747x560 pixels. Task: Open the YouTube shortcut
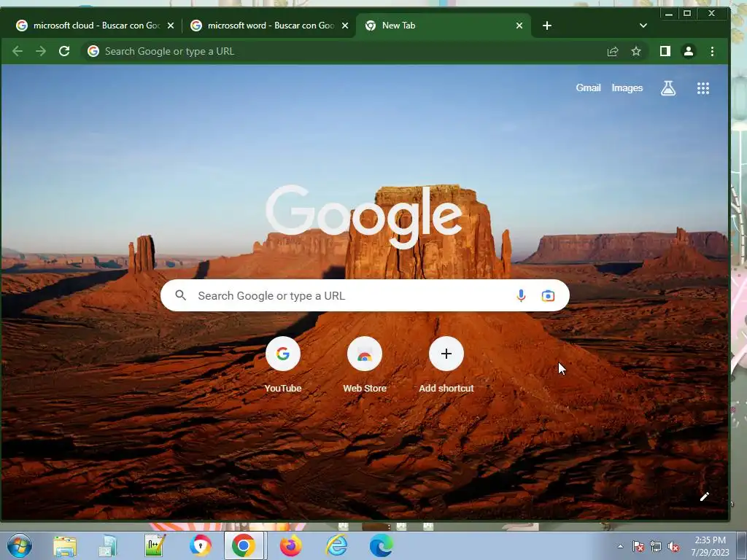[x=283, y=365]
